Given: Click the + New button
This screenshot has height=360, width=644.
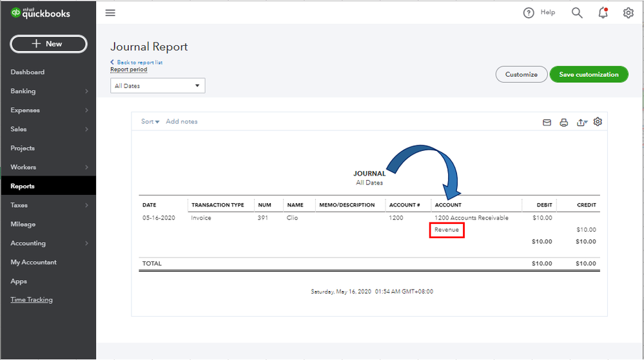Looking at the screenshot, I should (48, 44).
